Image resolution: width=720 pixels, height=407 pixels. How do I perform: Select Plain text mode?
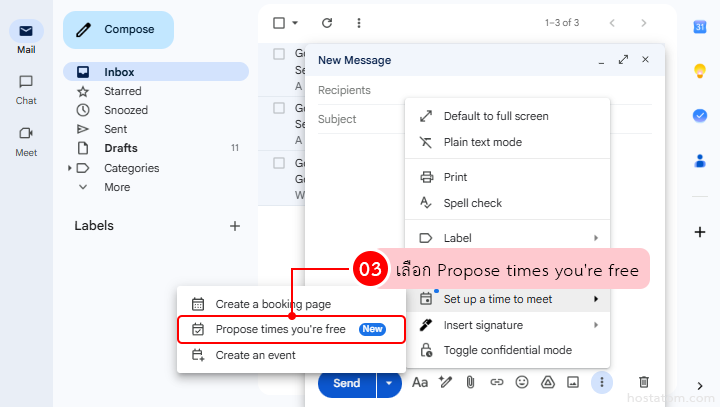coord(507,142)
